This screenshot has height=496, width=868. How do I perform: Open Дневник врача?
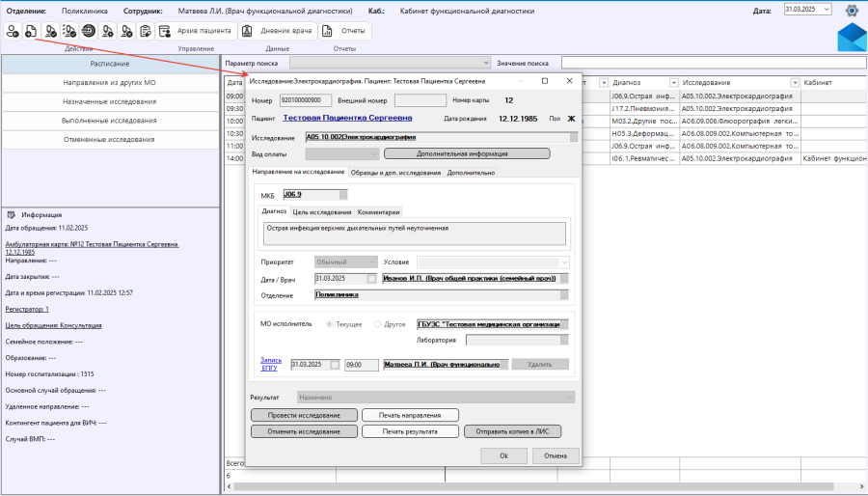(278, 31)
